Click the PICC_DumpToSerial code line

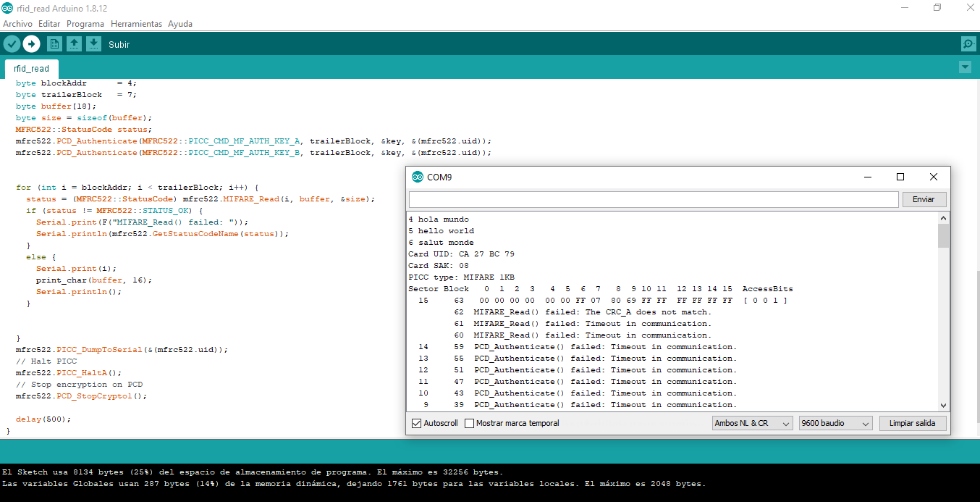[x=122, y=350]
